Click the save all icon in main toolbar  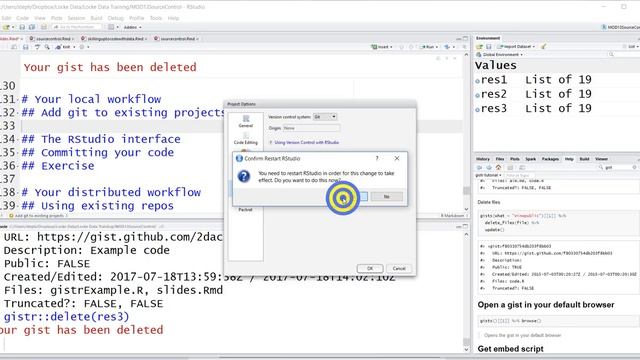[31, 27]
